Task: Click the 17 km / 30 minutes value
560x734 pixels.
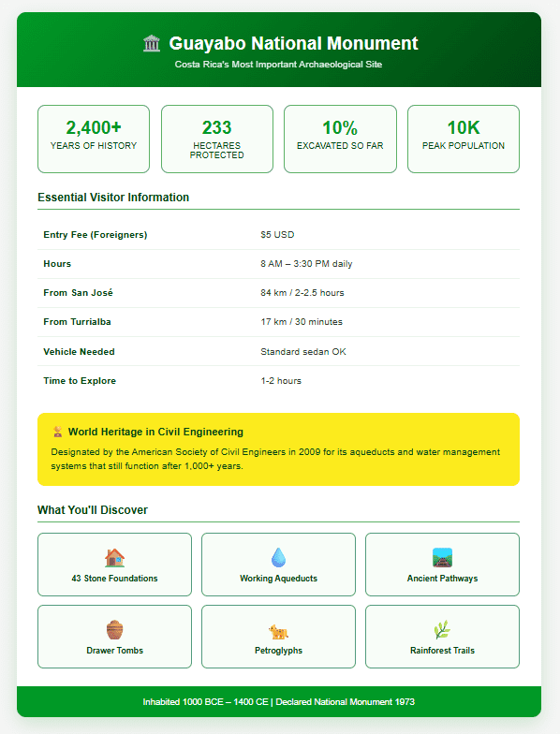Action: (302, 322)
